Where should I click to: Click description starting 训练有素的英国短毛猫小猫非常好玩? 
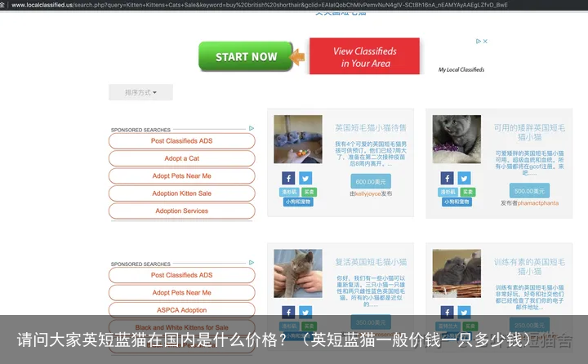(529, 297)
